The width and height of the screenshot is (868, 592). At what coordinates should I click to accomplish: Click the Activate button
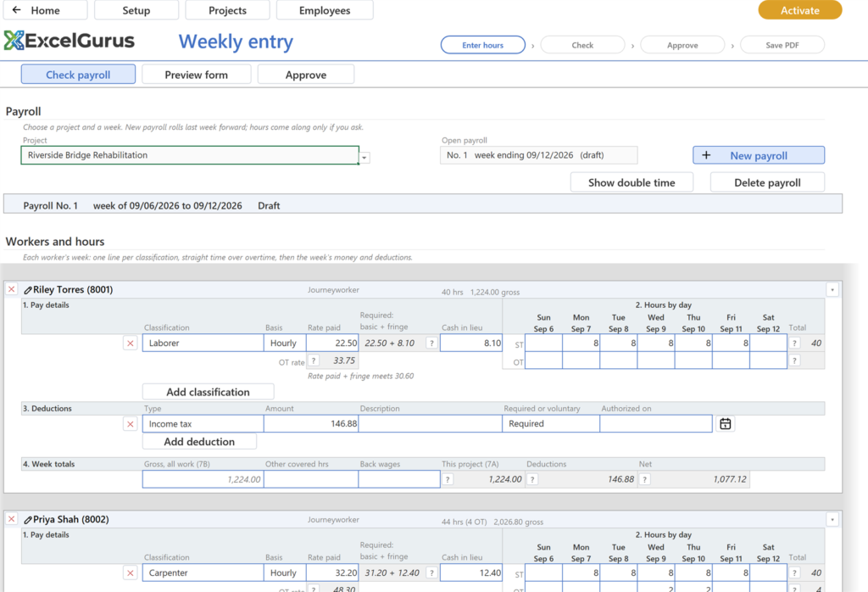800,10
